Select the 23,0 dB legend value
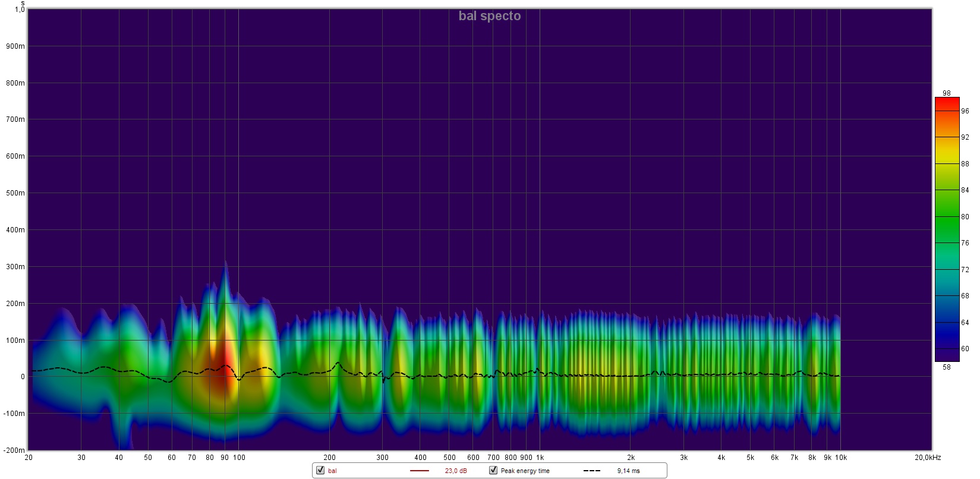This screenshot has width=980, height=479. pyautogui.click(x=456, y=471)
